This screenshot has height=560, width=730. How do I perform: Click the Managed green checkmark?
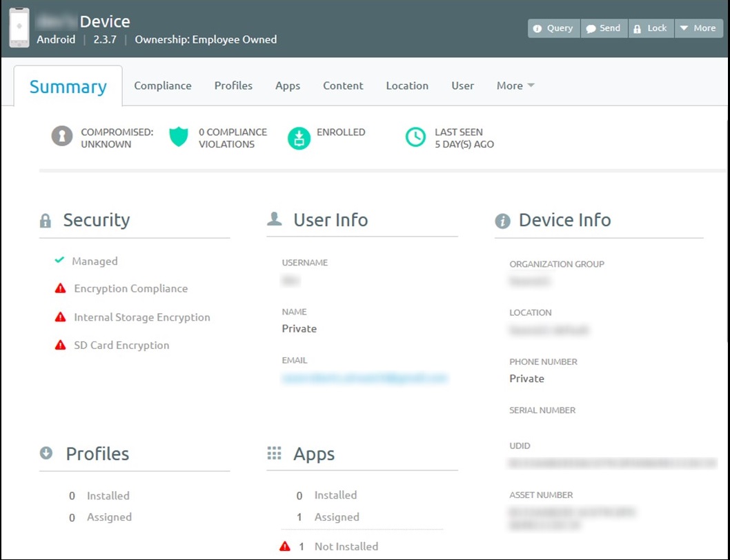pyautogui.click(x=59, y=261)
